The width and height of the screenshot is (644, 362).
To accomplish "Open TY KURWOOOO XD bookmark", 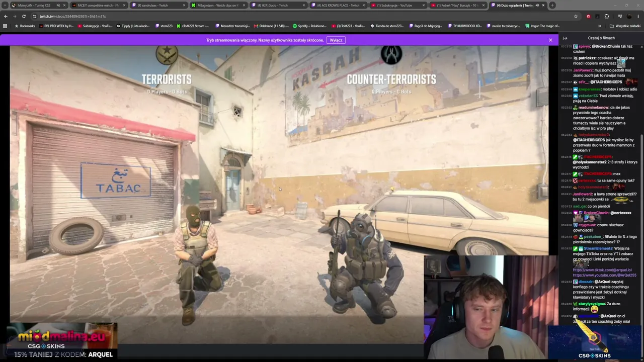I will (x=464, y=26).
